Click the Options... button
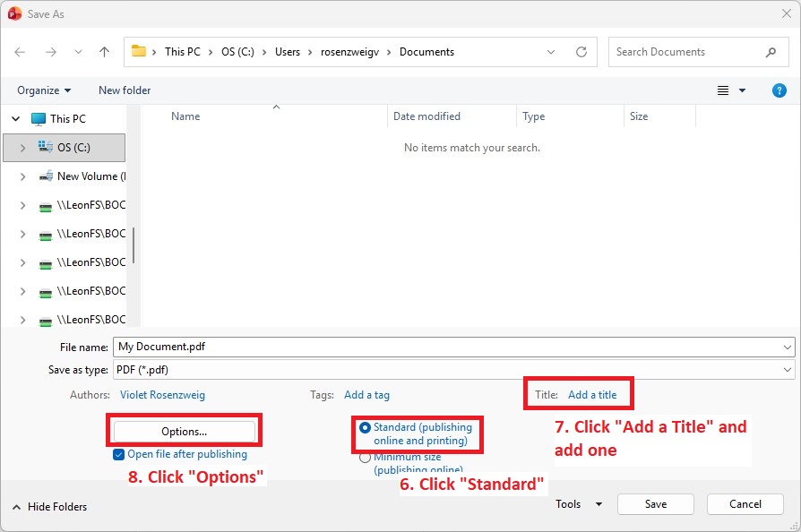The height and width of the screenshot is (532, 801). (185, 432)
